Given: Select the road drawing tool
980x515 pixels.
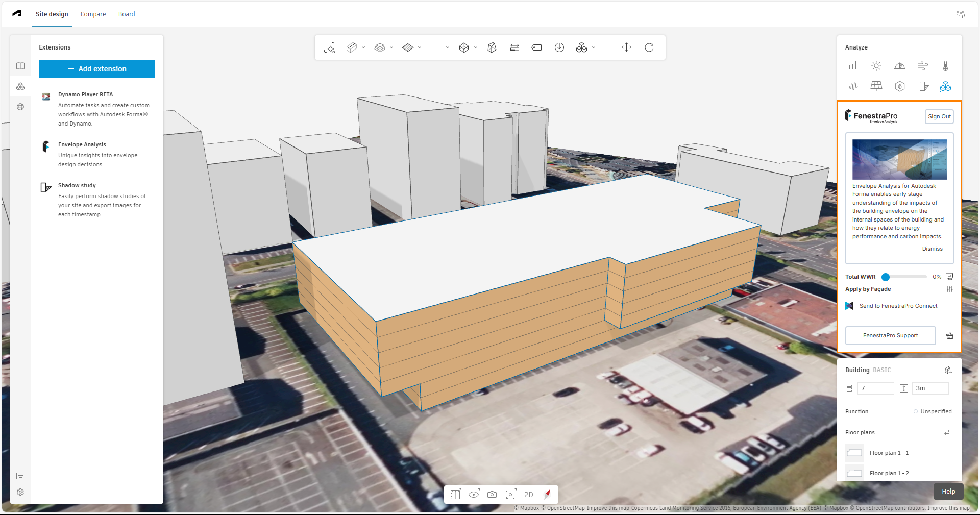Looking at the screenshot, I should [x=436, y=47].
